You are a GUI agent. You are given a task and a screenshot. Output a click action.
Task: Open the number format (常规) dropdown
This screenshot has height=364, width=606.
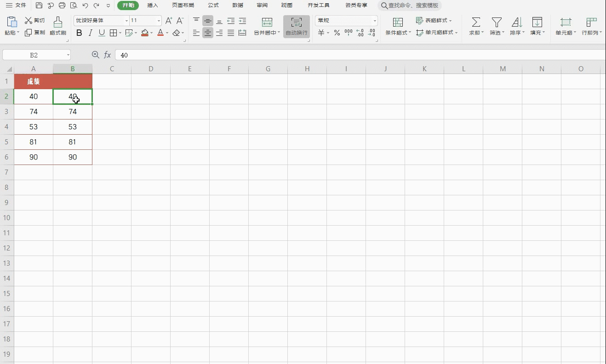click(x=375, y=21)
